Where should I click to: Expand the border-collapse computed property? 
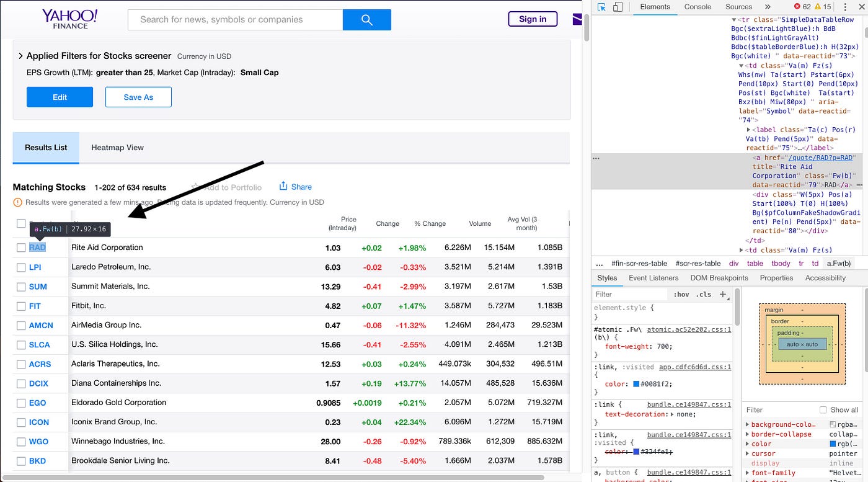coord(748,434)
